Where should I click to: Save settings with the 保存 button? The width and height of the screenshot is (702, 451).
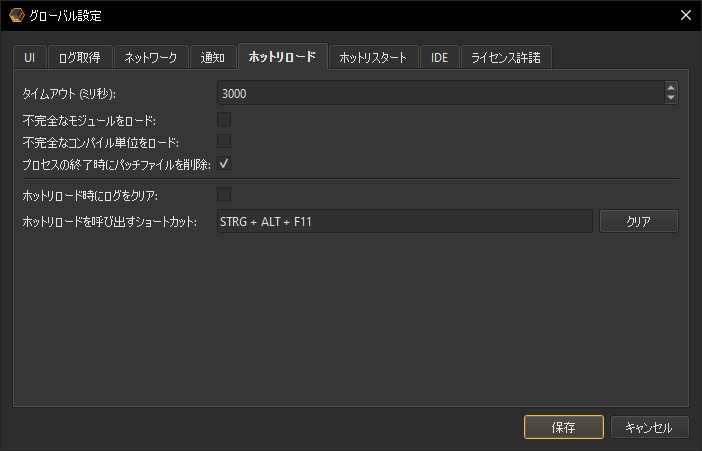[564, 427]
